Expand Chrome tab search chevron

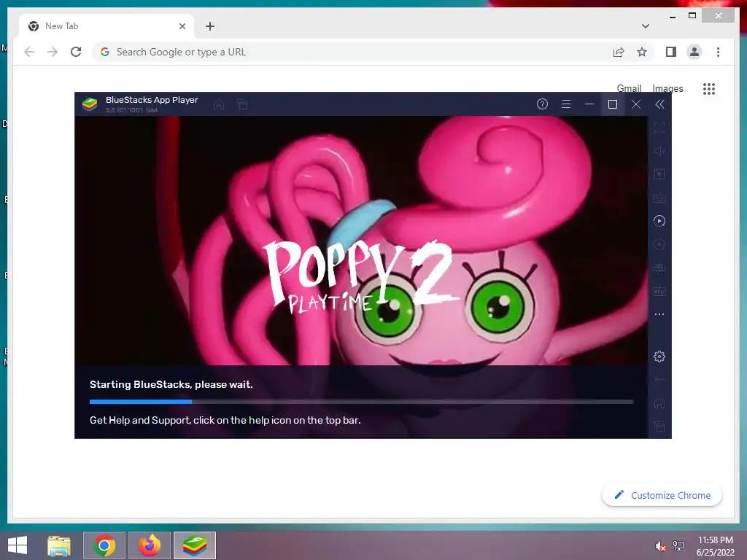click(646, 26)
